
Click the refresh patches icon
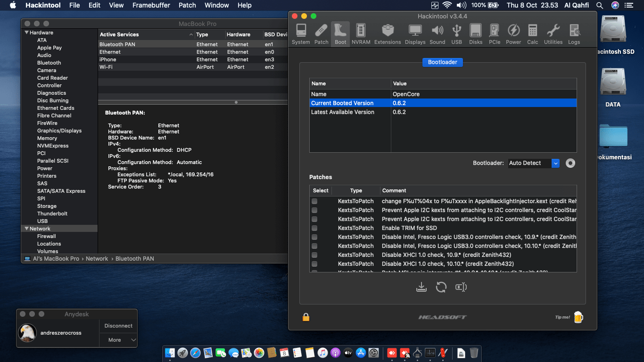[441, 287]
